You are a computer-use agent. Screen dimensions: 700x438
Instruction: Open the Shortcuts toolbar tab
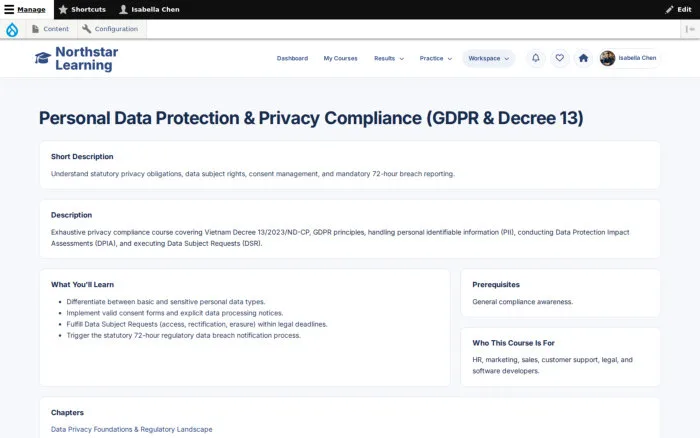pyautogui.click(x=88, y=9)
